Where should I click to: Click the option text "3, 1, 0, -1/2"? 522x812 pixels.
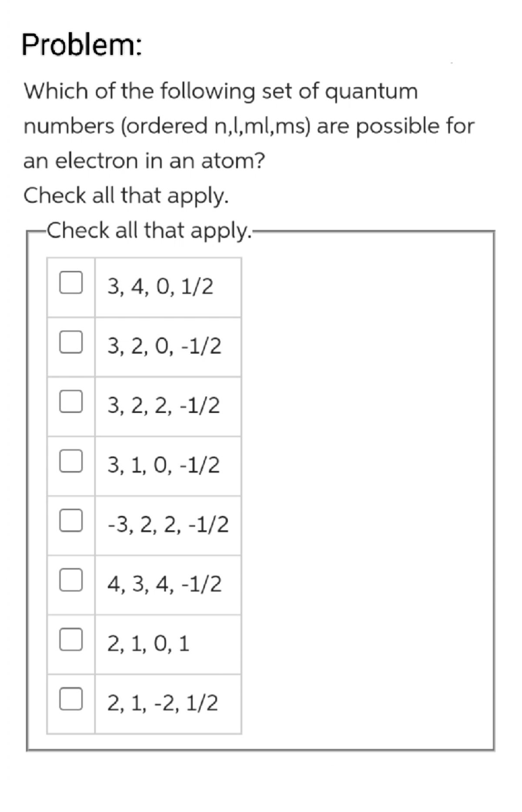164,465
